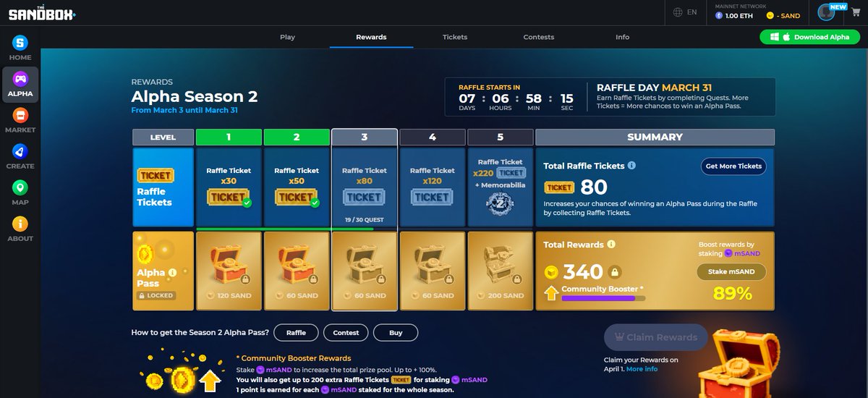Click Download Alpha button
Viewport: 868px width, 398px height.
click(809, 37)
